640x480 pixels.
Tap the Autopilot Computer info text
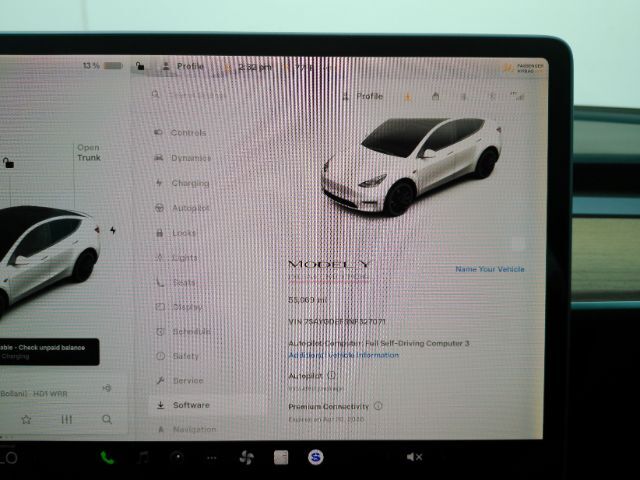pyautogui.click(x=379, y=343)
